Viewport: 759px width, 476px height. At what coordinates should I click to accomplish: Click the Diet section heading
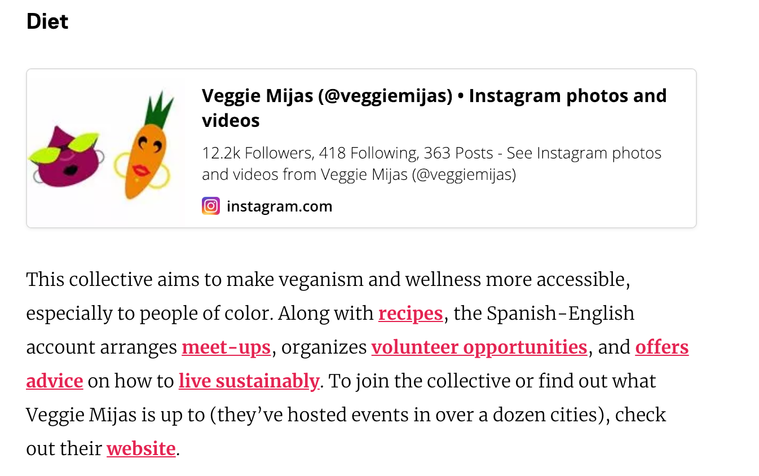coord(47,22)
